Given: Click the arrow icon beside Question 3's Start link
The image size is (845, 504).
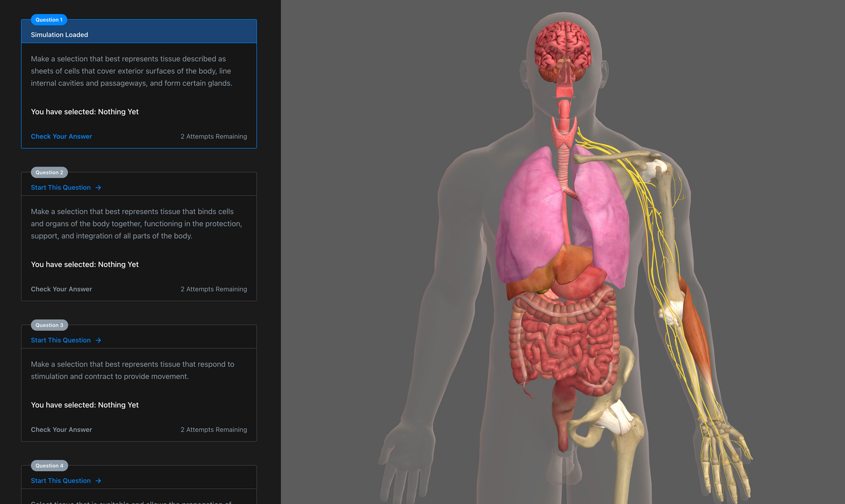Looking at the screenshot, I should click(99, 340).
